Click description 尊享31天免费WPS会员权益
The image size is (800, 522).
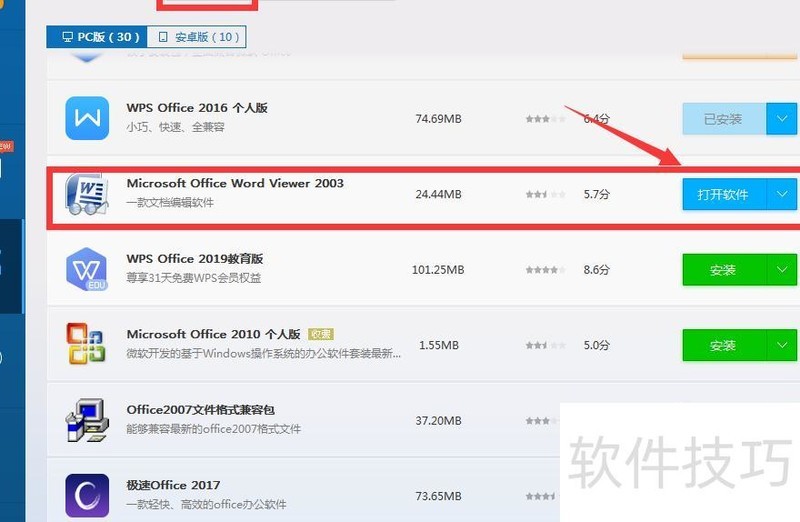194,278
